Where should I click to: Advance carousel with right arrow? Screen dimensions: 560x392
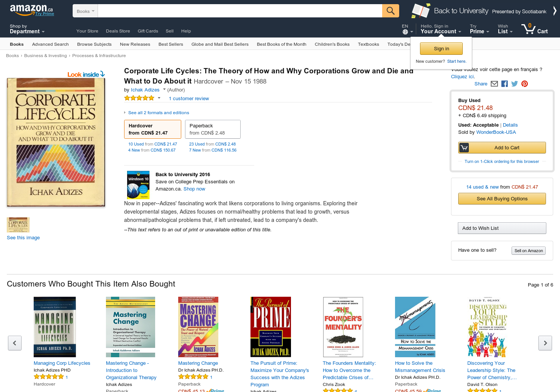click(x=545, y=343)
